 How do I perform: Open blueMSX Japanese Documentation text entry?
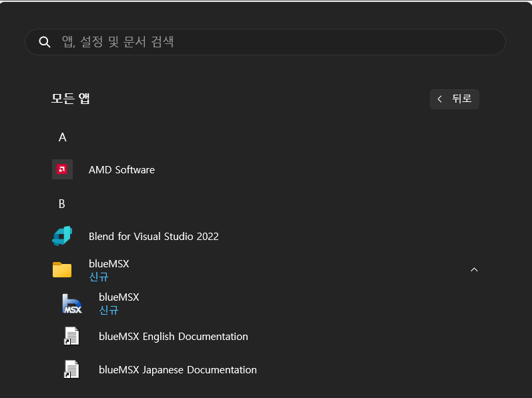click(x=178, y=370)
